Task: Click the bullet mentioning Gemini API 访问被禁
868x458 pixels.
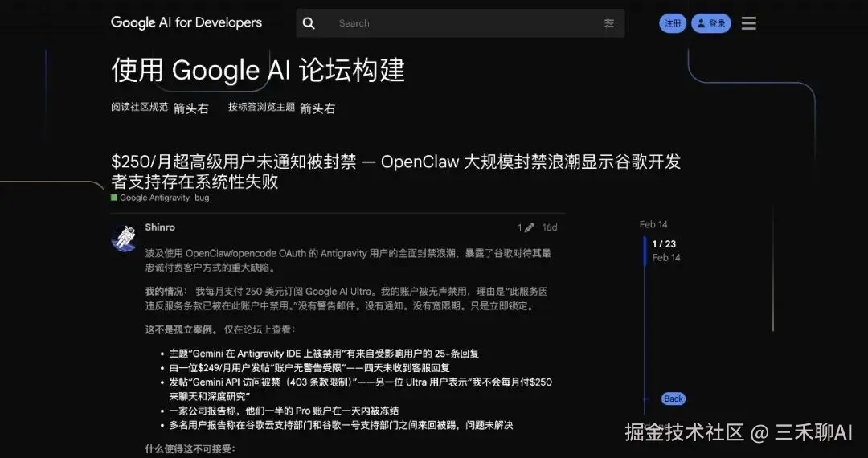Action: 360,390
